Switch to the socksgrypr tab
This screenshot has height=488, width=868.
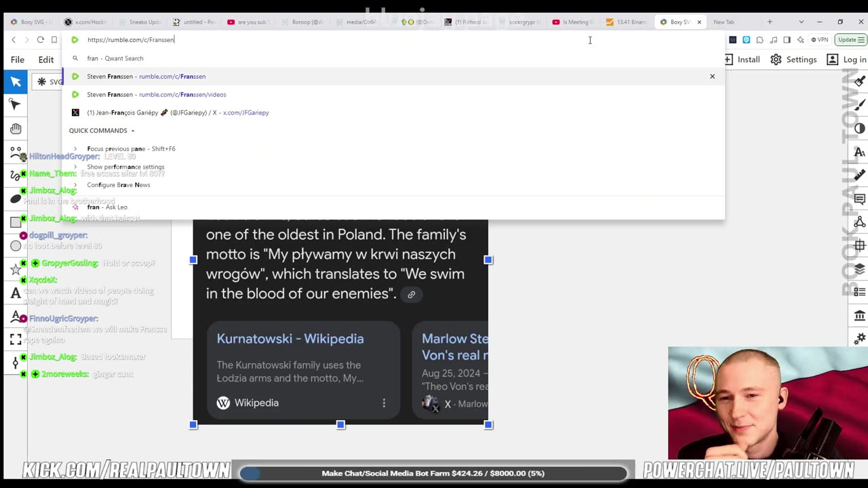point(519,22)
